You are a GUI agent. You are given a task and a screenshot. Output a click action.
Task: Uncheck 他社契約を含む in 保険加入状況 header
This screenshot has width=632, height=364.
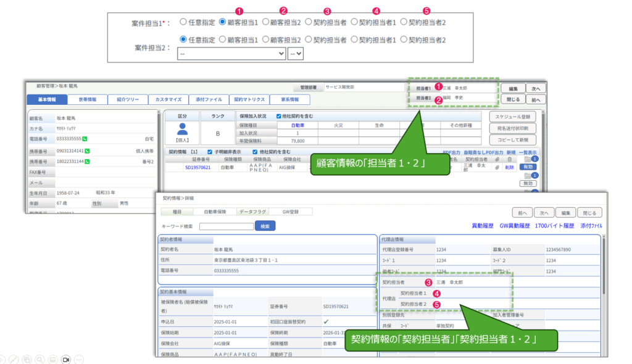click(x=279, y=116)
